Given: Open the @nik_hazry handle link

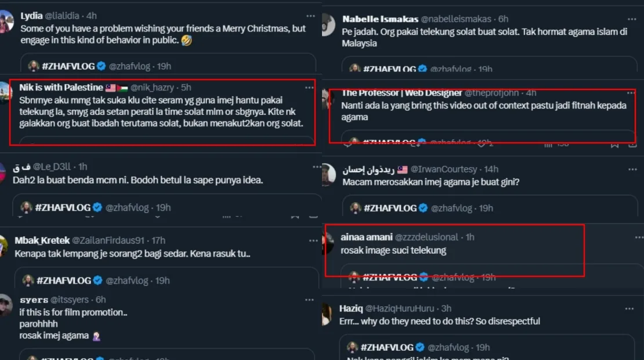Looking at the screenshot, I should click(x=152, y=88).
